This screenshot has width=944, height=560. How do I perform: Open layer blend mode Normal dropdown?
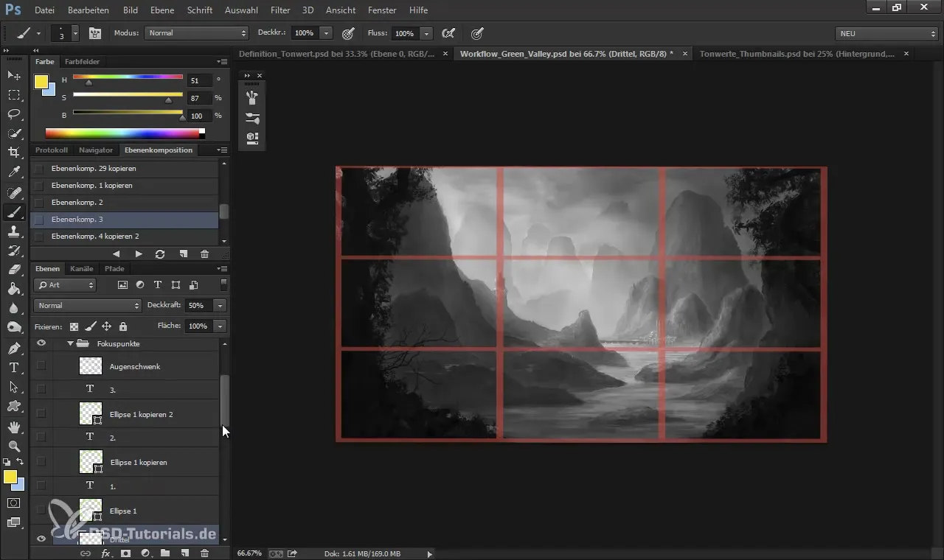tap(87, 305)
